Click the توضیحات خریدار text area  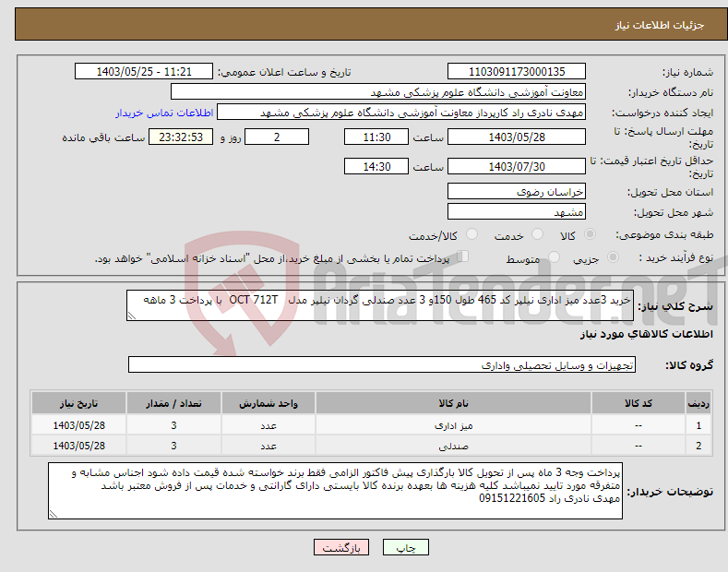[335, 491]
